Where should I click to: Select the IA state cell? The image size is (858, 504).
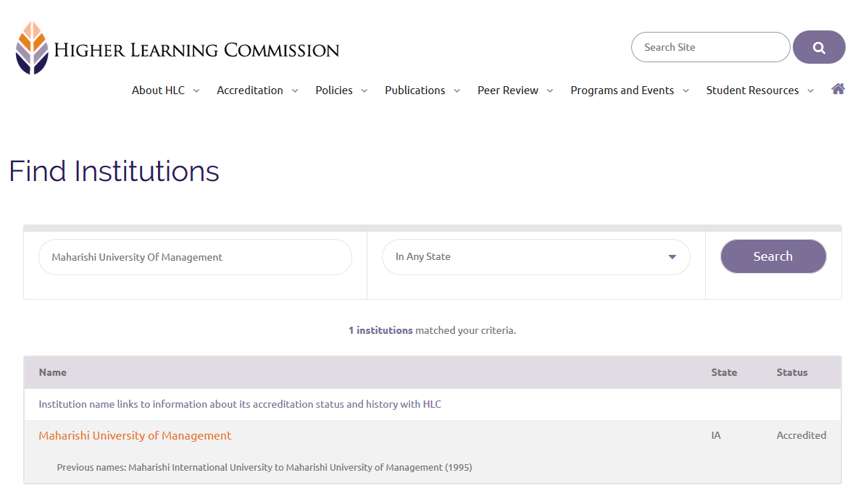(x=716, y=435)
